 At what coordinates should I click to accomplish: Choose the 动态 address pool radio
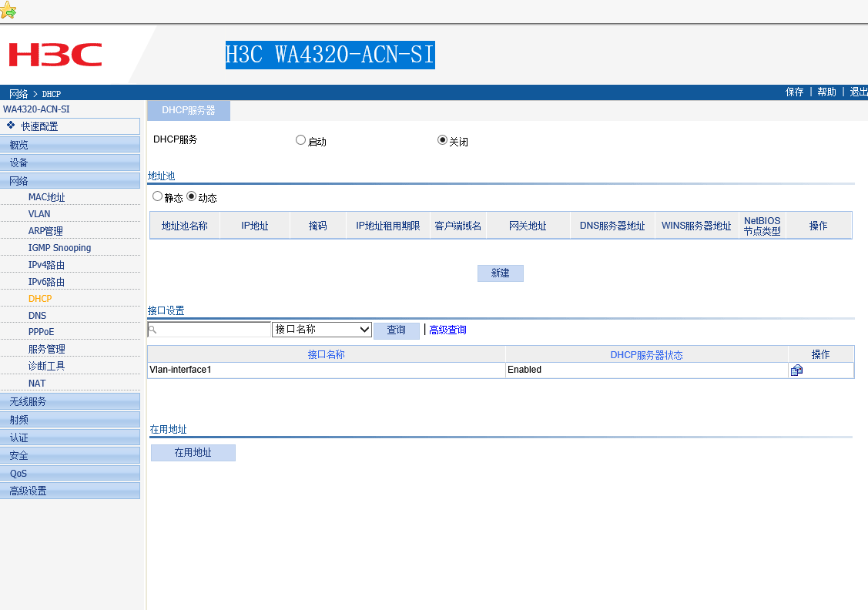(x=192, y=196)
